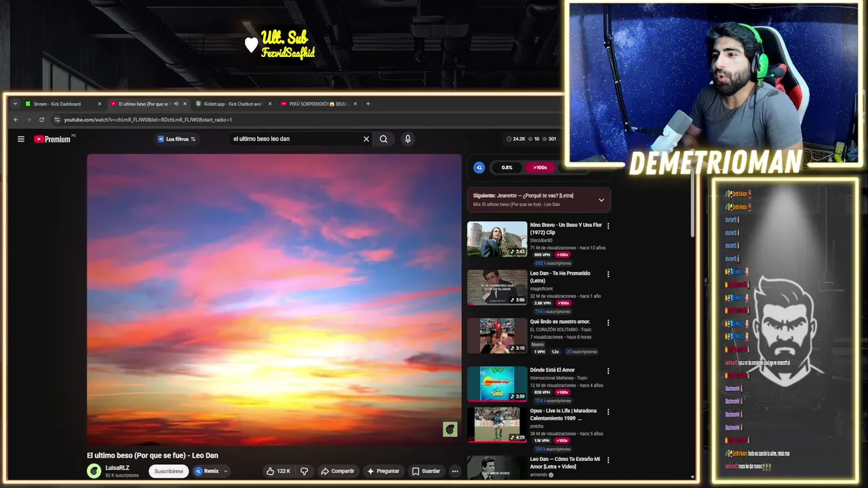Subscribe with the Suscribirme button

pyautogui.click(x=168, y=471)
